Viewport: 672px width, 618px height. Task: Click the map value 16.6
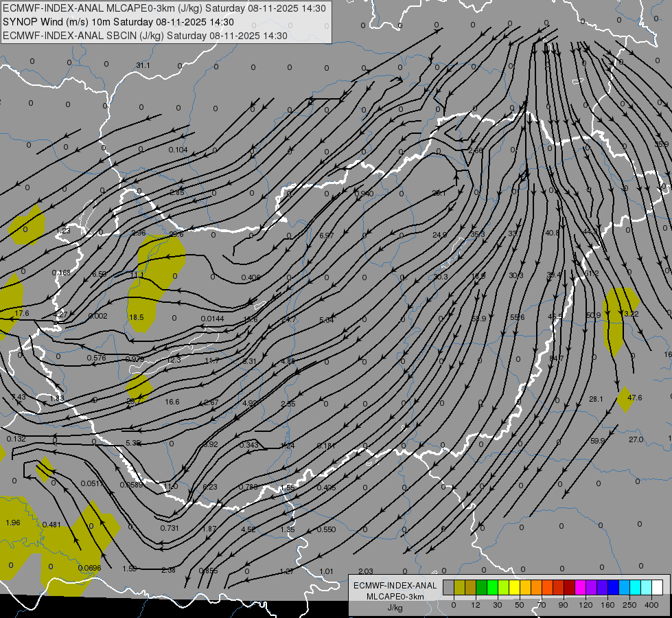pos(172,402)
